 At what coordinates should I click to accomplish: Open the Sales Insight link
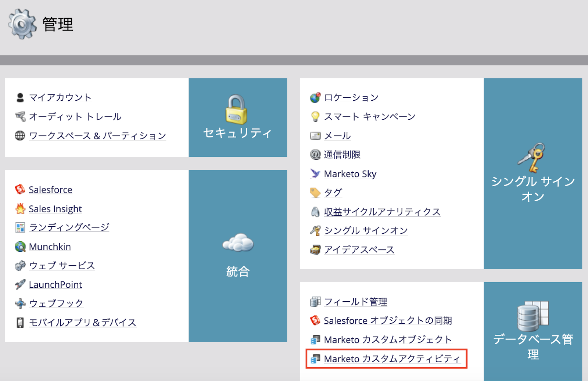tap(55, 209)
